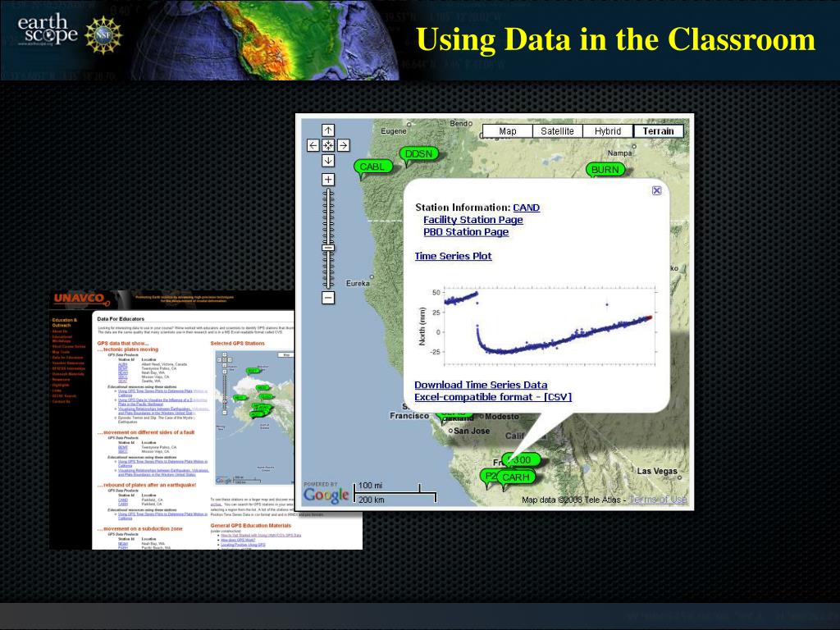This screenshot has height=630, width=840.
Task: Select the BURN station marker
Action: pyautogui.click(x=605, y=170)
